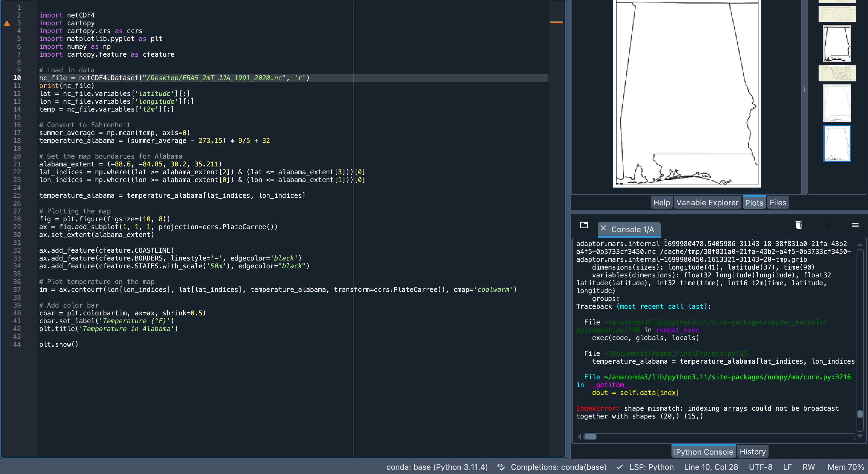The width and height of the screenshot is (868, 474).
Task: Click the 'cbar.set_label' code line
Action: pos(106,321)
